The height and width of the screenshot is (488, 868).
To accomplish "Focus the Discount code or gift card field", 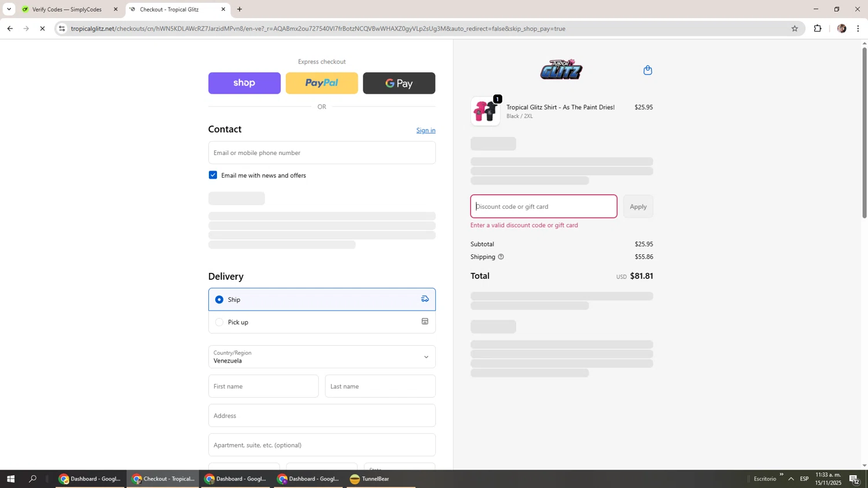I will [544, 206].
